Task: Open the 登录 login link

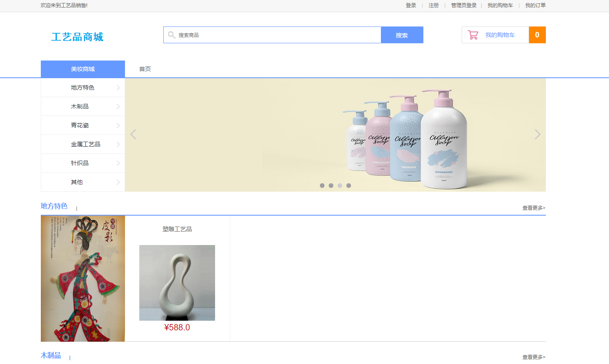Action: [411, 5]
